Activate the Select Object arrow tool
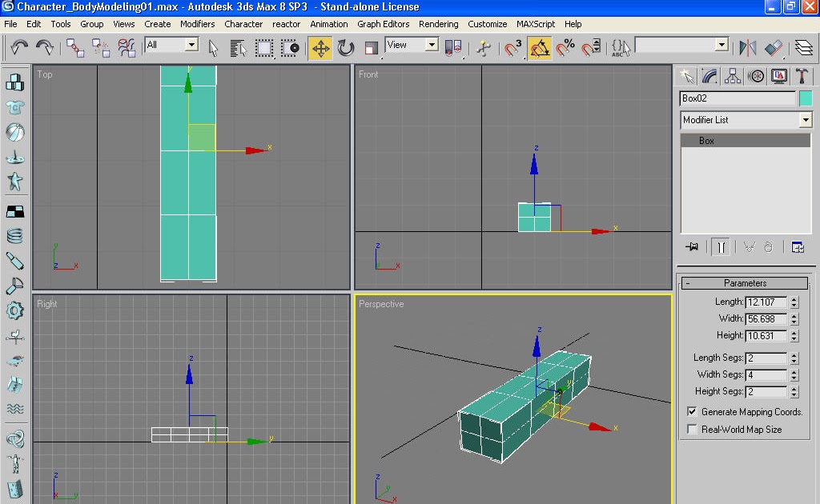Image resolution: width=820 pixels, height=504 pixels. (213, 48)
